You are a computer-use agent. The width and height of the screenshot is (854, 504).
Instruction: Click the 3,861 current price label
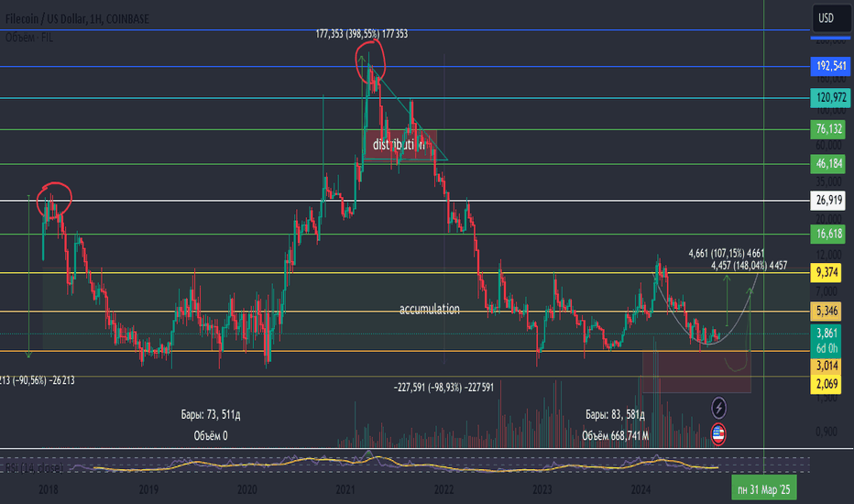click(x=827, y=333)
